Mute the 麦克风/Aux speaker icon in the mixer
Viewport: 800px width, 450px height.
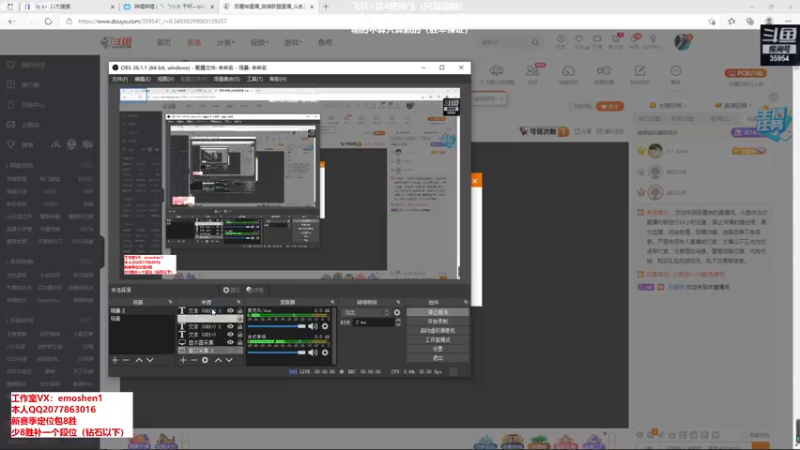[313, 326]
